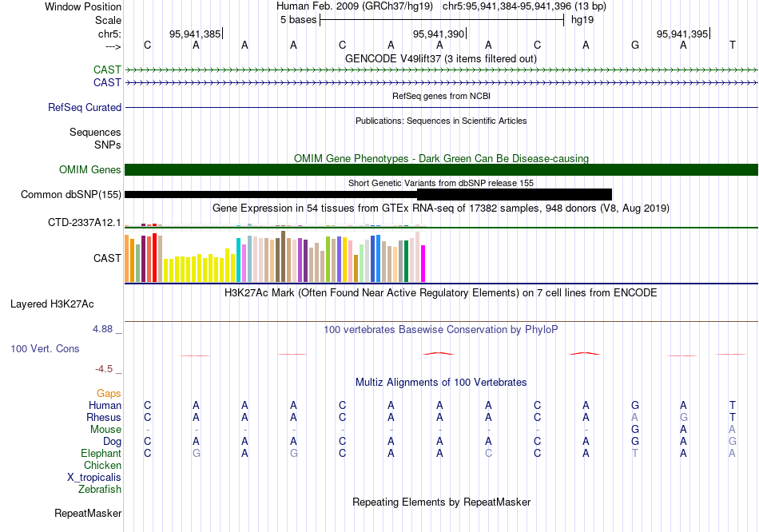Open the 100 vertebrates Basewise Conservation by PhyloP title

[x=440, y=330]
